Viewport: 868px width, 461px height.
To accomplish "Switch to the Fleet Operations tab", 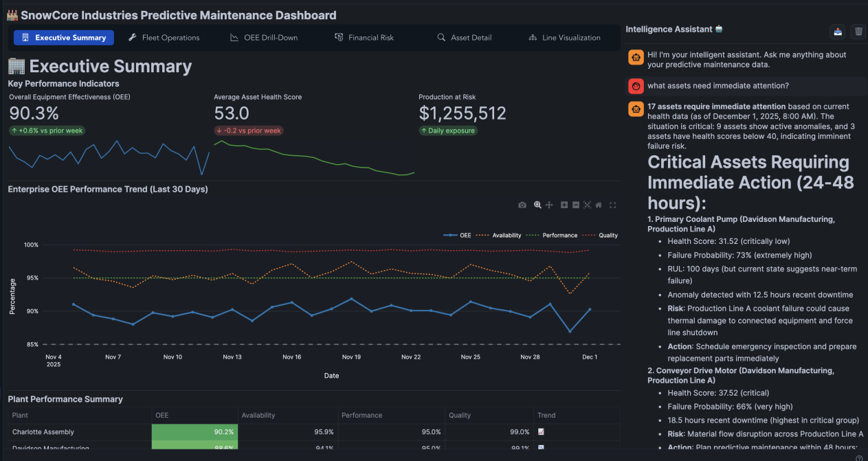I will coord(164,38).
